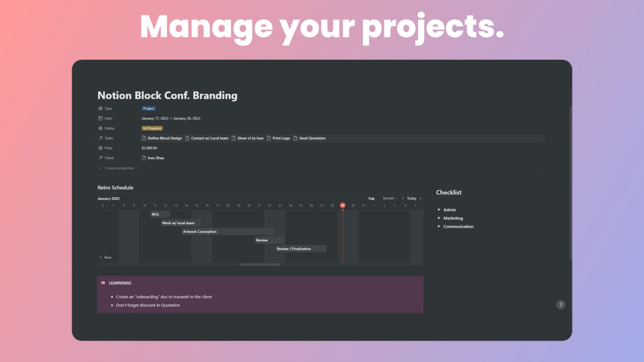Image resolution: width=644 pixels, height=362 pixels.
Task: Expand 3 more properties
Action: click(116, 168)
